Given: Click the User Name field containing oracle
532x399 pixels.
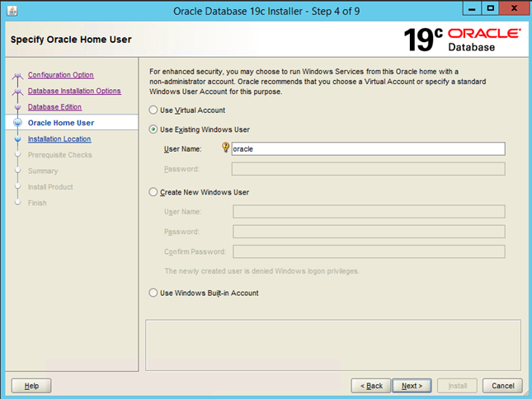Looking at the screenshot, I should point(367,149).
